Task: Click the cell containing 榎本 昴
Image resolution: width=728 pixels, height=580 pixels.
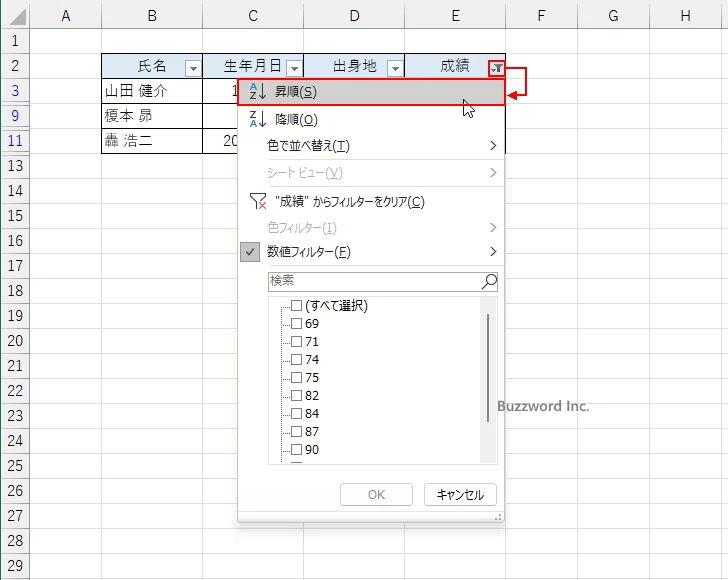Action: (152, 116)
